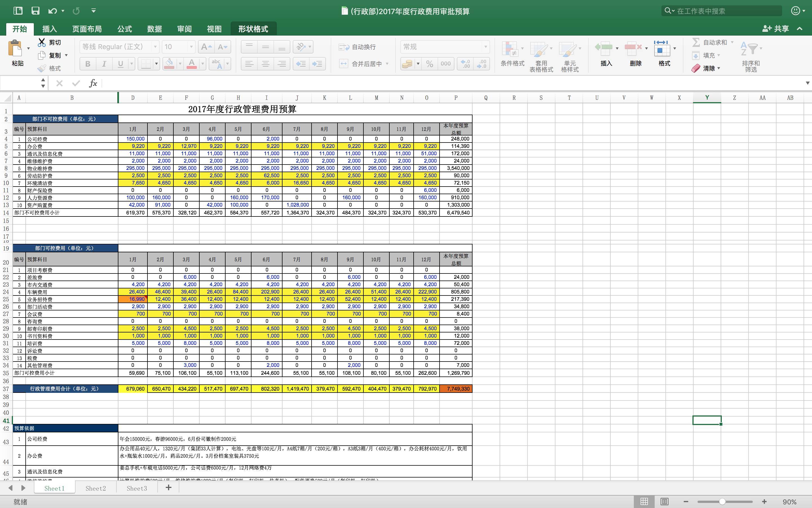Switch to Page Layout view in status bar
The height and width of the screenshot is (508, 812).
tap(664, 502)
